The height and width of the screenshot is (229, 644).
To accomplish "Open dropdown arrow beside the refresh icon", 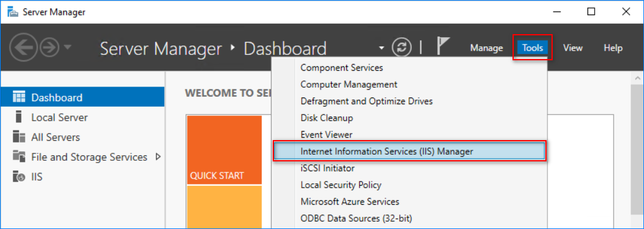I will coord(382,48).
